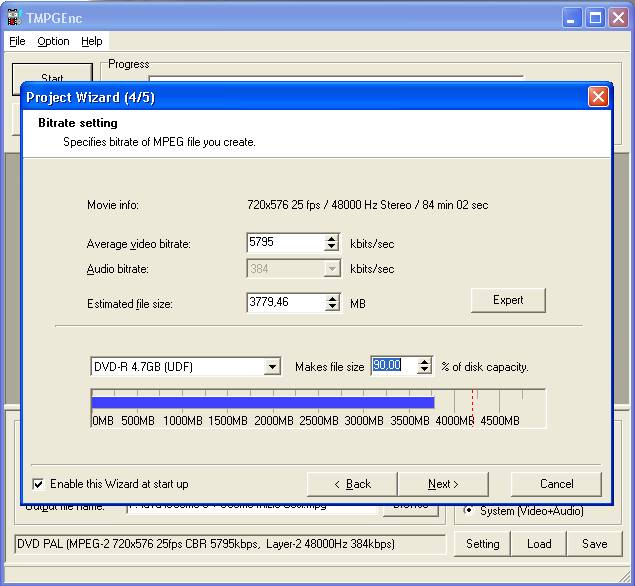Open the Help menu

coord(92,41)
